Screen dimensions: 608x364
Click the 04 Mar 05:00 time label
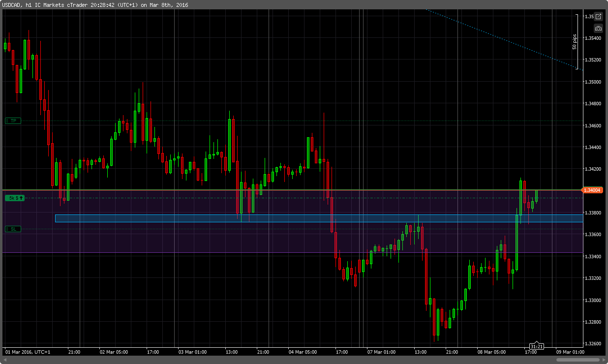[x=304, y=352]
